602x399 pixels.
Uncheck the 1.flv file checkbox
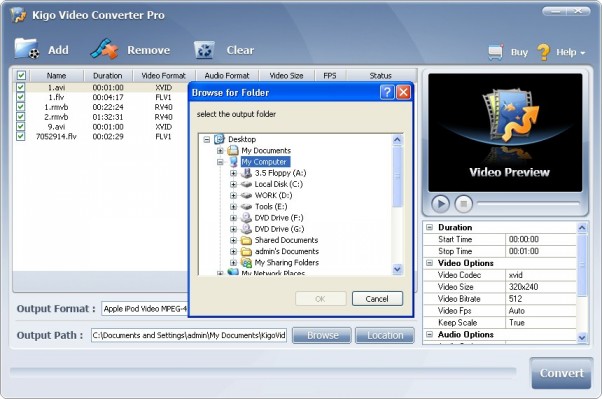(x=20, y=97)
